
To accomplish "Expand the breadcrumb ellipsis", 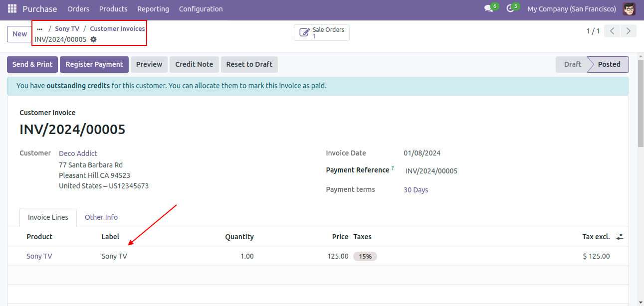I will click(x=40, y=29).
